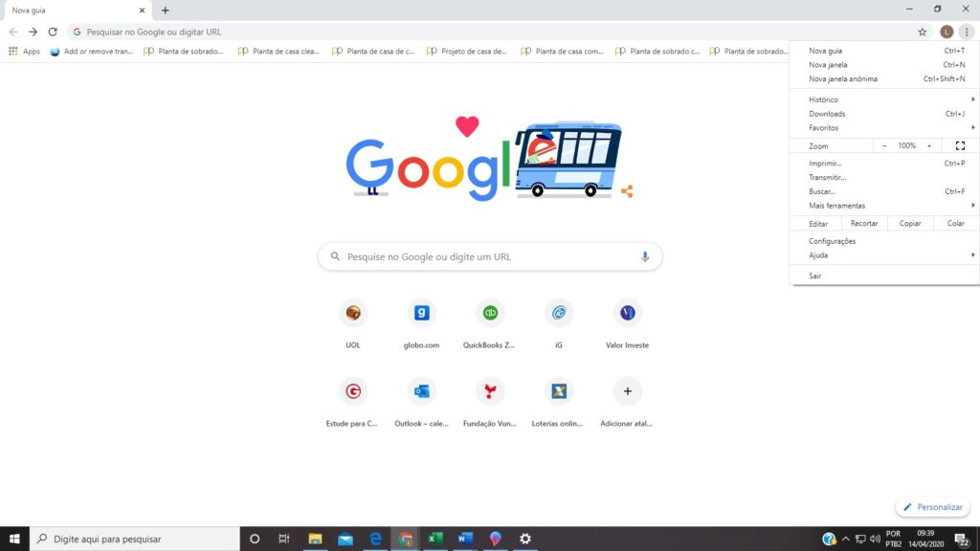Open a new tab with the plus button
Image resolution: width=980 pixels, height=551 pixels.
pos(165,10)
